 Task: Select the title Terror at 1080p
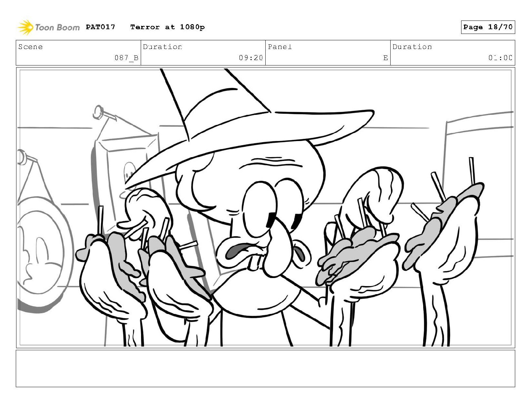167,27
